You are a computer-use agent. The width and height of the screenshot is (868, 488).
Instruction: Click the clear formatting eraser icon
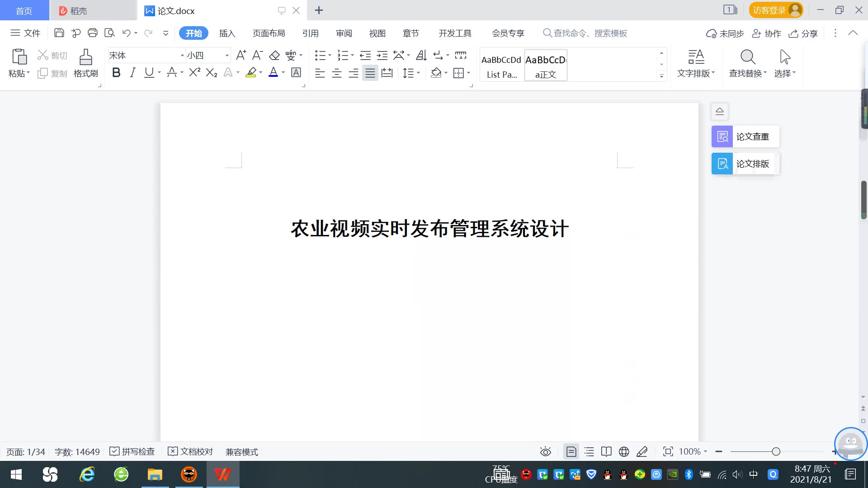[x=274, y=55]
